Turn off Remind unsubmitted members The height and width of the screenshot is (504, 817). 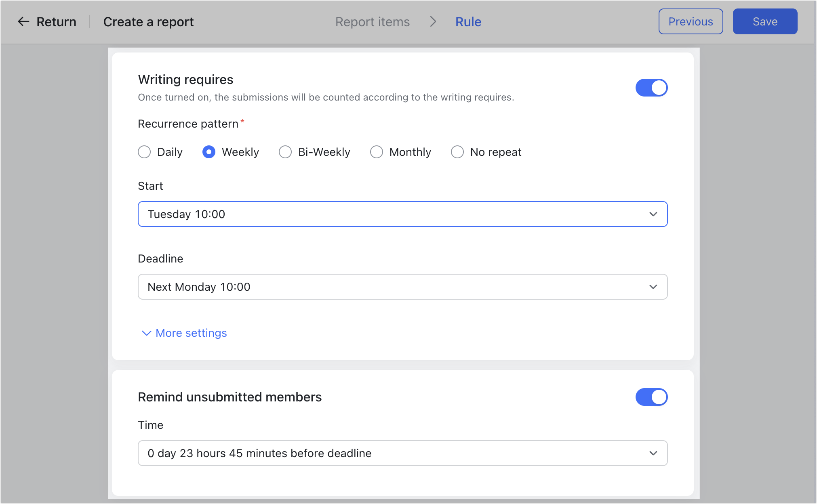[x=651, y=397]
